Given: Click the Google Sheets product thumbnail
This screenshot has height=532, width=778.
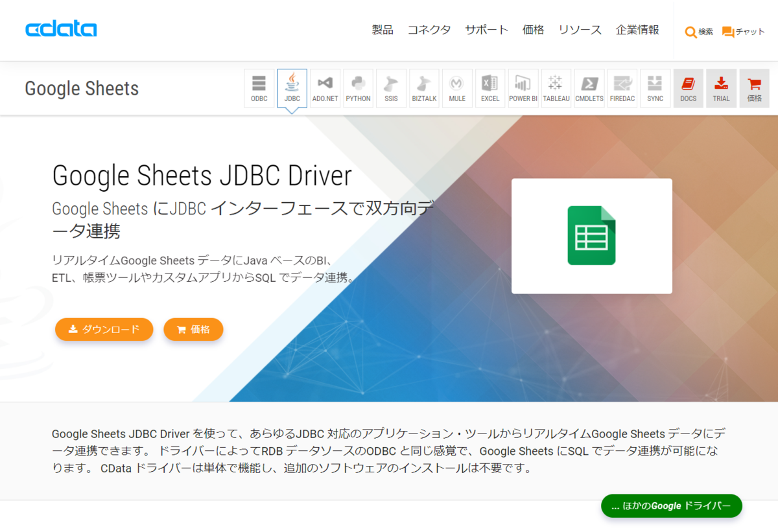Looking at the screenshot, I should 592,236.
